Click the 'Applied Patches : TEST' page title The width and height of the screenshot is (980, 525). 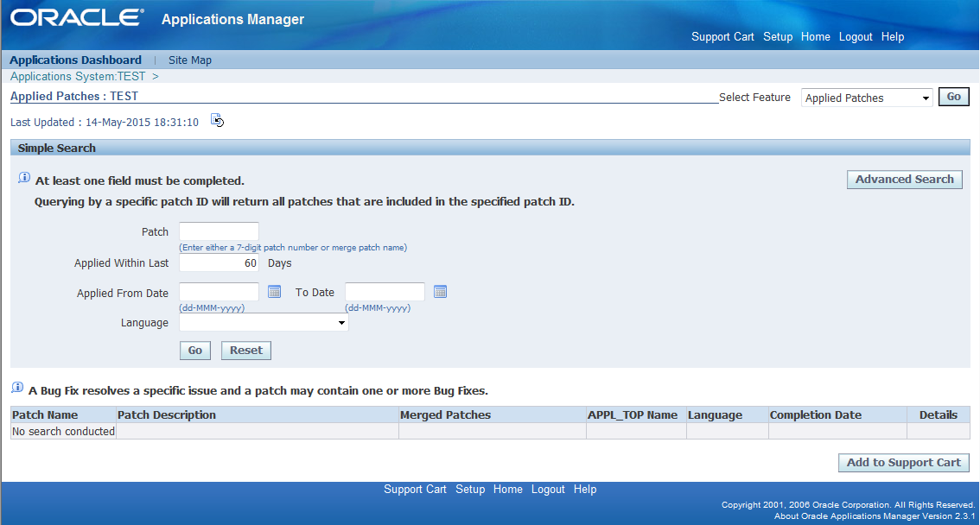(x=74, y=96)
